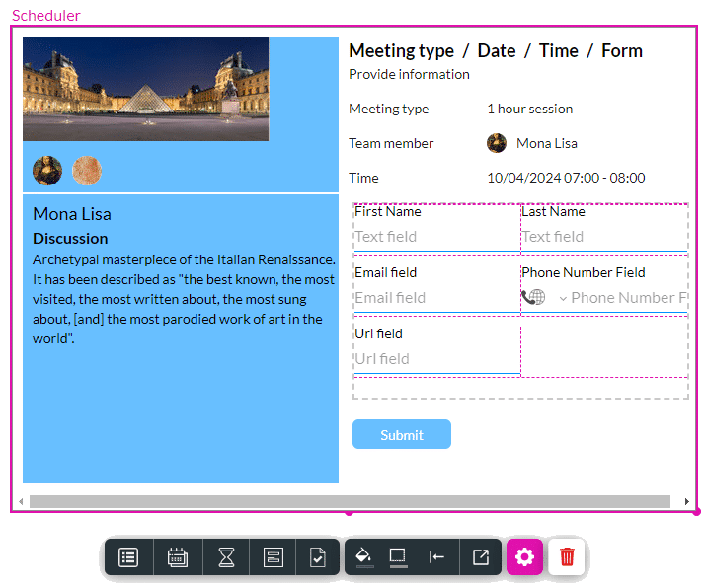Click the hourglass time icon in toolbar

click(x=227, y=557)
